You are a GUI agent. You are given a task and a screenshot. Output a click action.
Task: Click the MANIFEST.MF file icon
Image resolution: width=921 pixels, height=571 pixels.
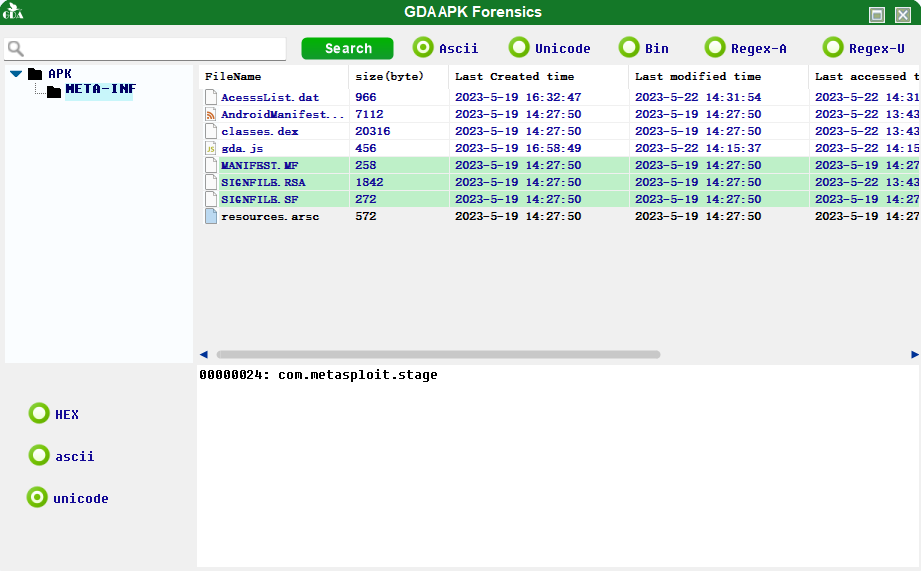pyautogui.click(x=211, y=165)
